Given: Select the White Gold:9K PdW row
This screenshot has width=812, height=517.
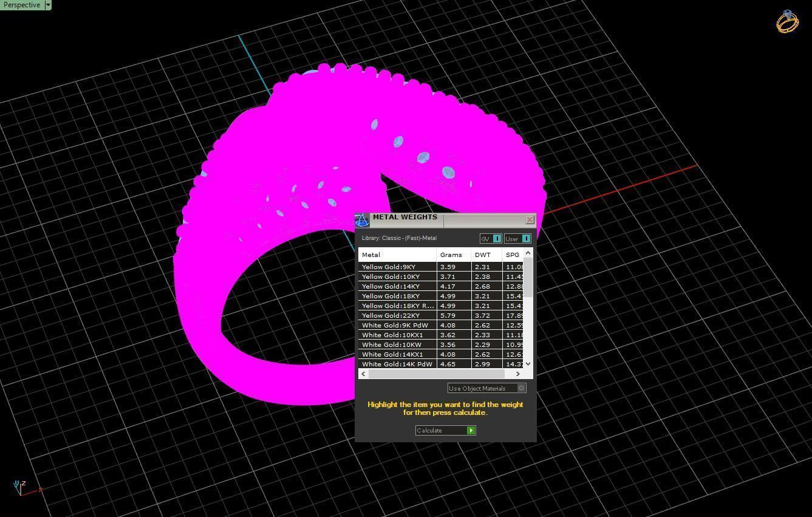Looking at the screenshot, I should point(441,325).
